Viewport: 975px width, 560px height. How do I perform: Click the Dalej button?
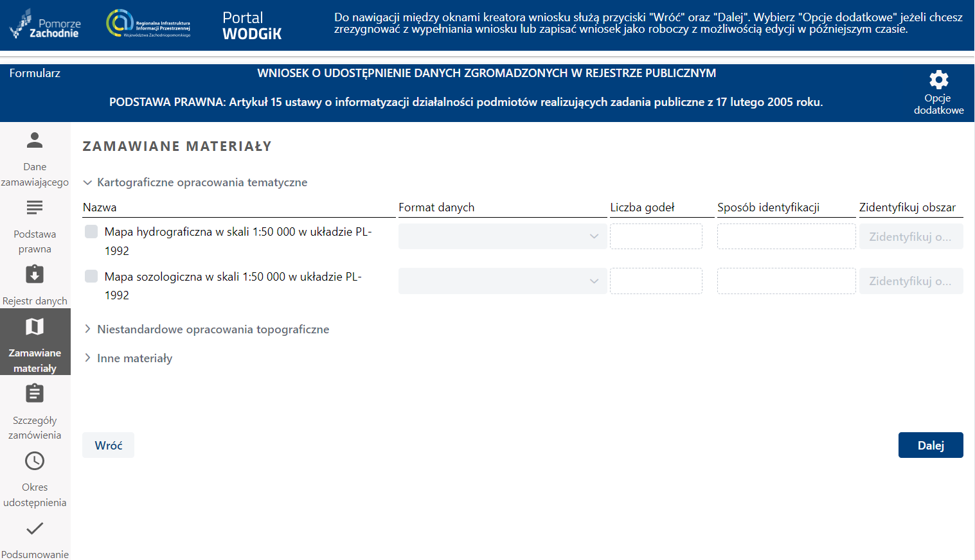[x=930, y=444]
